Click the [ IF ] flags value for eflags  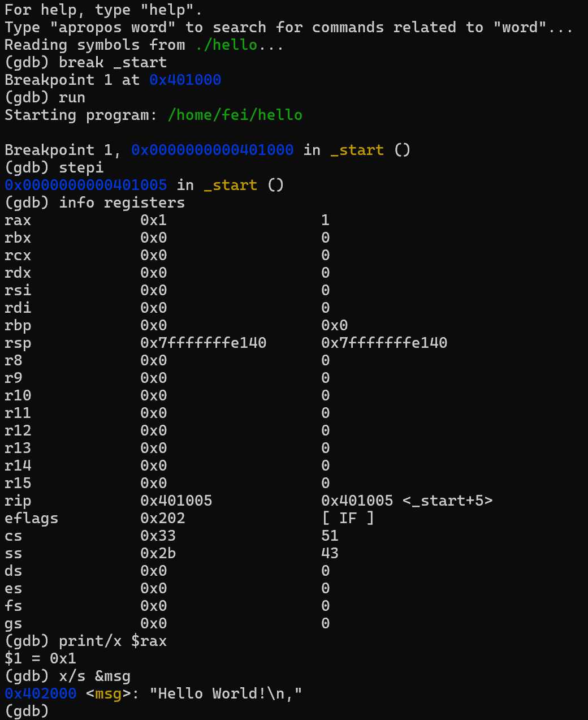pyautogui.click(x=348, y=518)
